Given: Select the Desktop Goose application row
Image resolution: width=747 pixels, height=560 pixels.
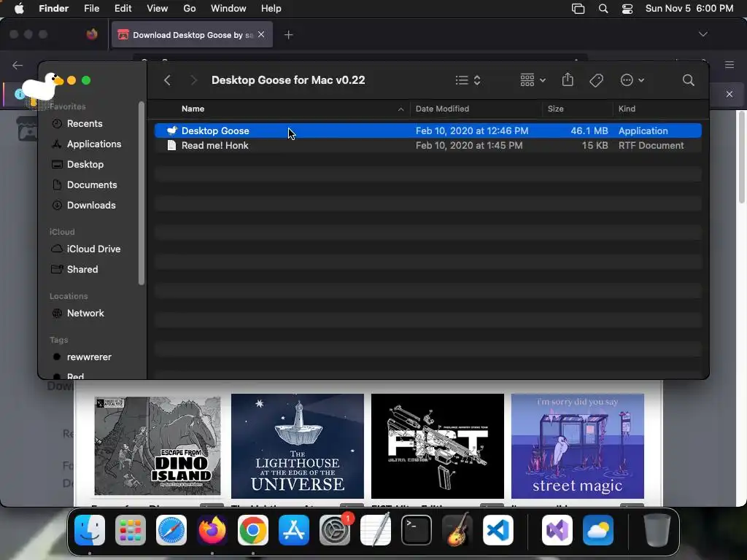Looking at the screenshot, I should point(427,131).
